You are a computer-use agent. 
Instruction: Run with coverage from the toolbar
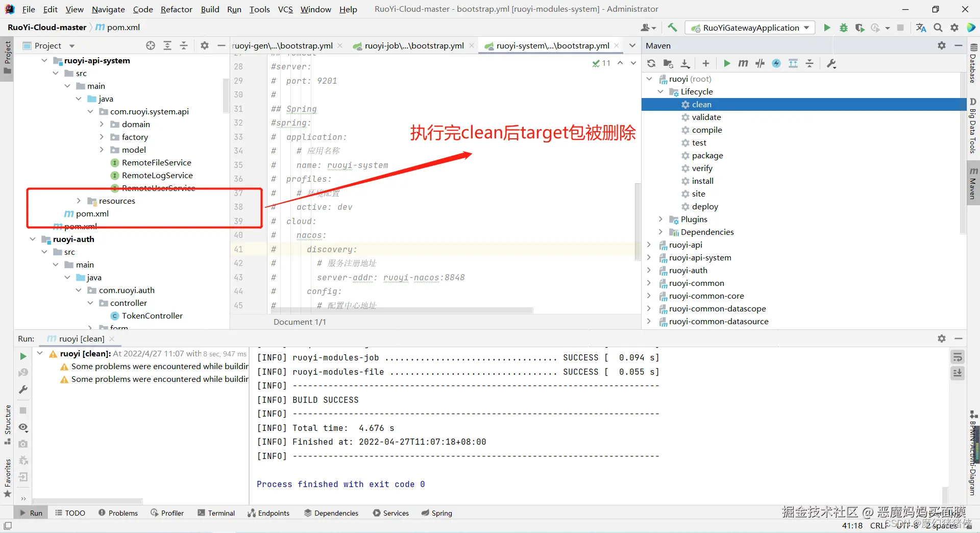(x=860, y=28)
